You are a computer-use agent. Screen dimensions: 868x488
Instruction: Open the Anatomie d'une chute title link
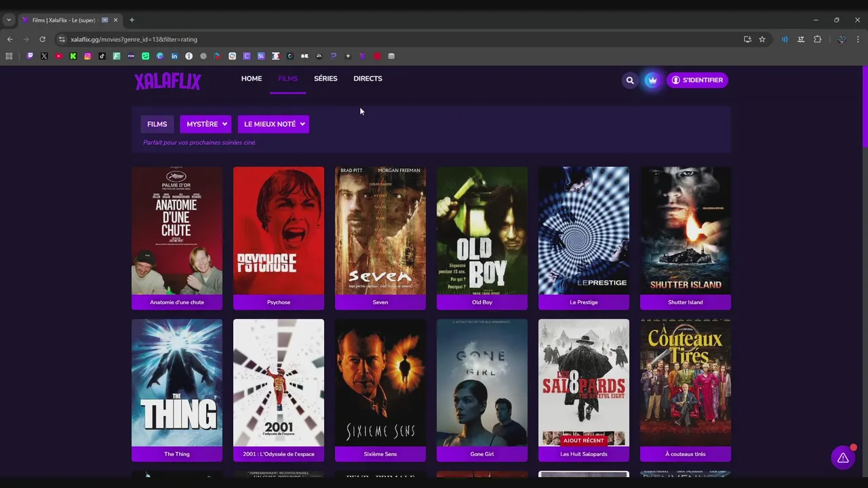(177, 302)
